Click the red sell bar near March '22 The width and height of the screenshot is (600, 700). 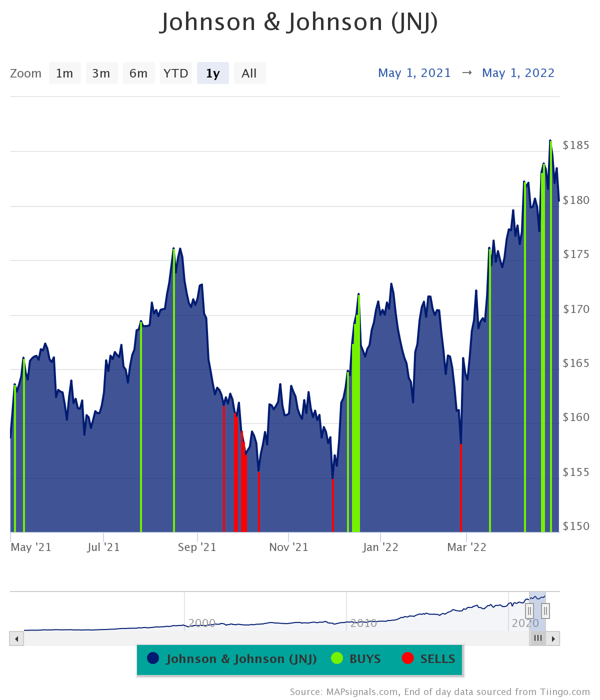460,487
